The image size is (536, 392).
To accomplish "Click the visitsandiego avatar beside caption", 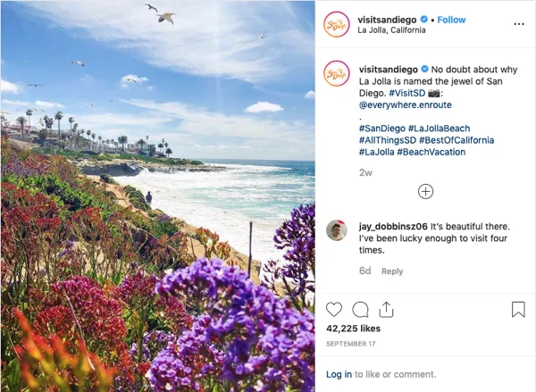I will pyautogui.click(x=337, y=72).
